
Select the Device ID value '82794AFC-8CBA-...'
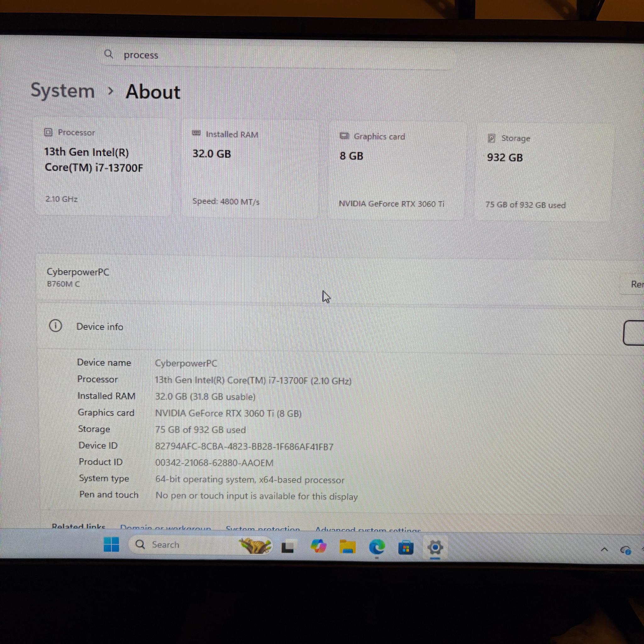point(244,446)
